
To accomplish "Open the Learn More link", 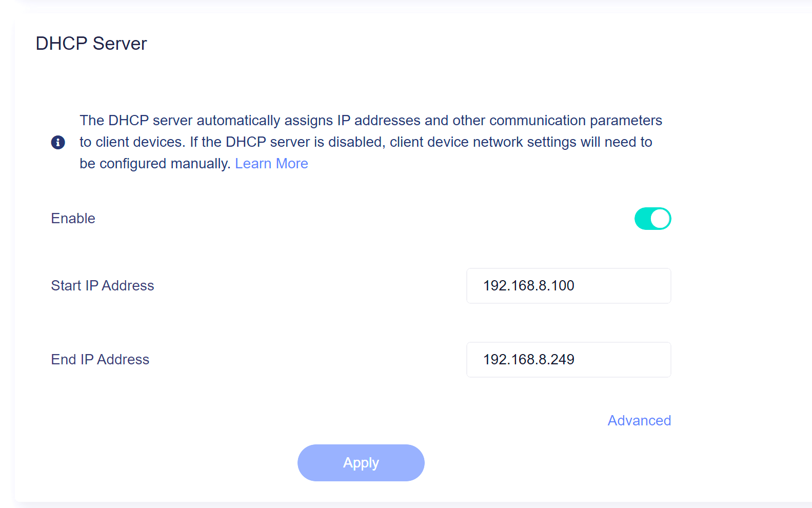I will click(x=271, y=164).
